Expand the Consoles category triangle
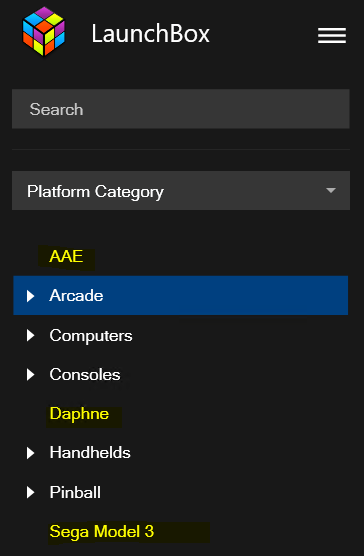Viewport: 364px width, 556px height. coord(31,374)
